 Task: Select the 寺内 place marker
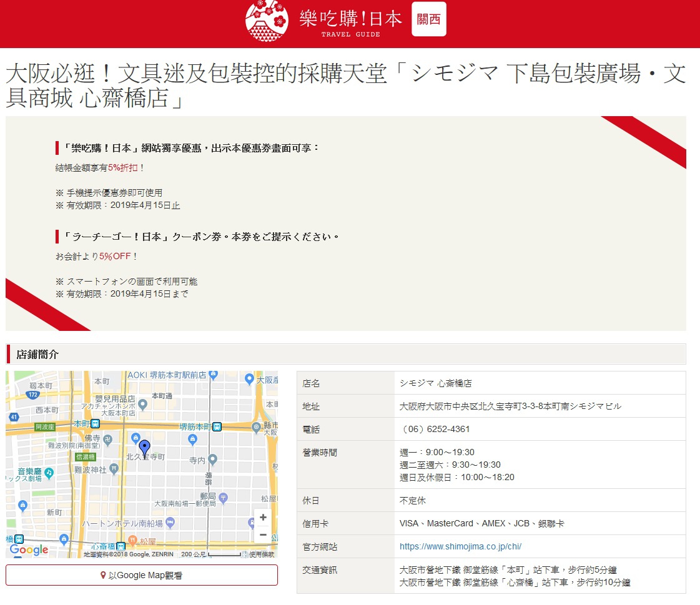click(213, 458)
